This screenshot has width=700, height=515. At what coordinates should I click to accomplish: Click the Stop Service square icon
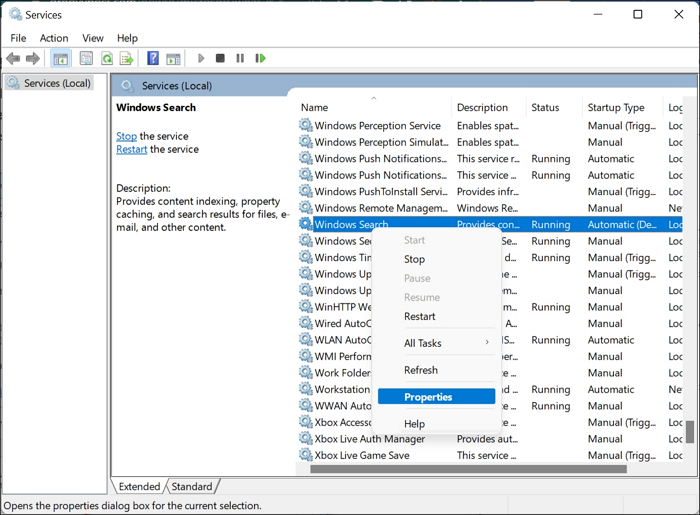(x=220, y=58)
